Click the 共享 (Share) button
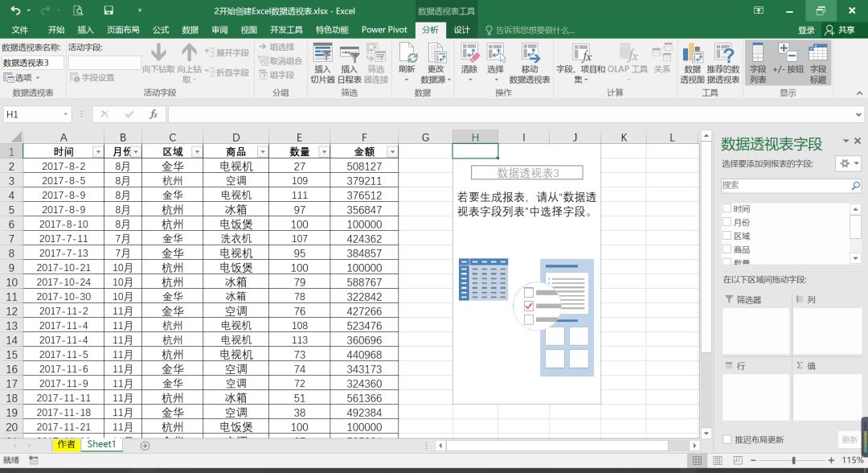This screenshot has height=473, width=868. coord(840,30)
